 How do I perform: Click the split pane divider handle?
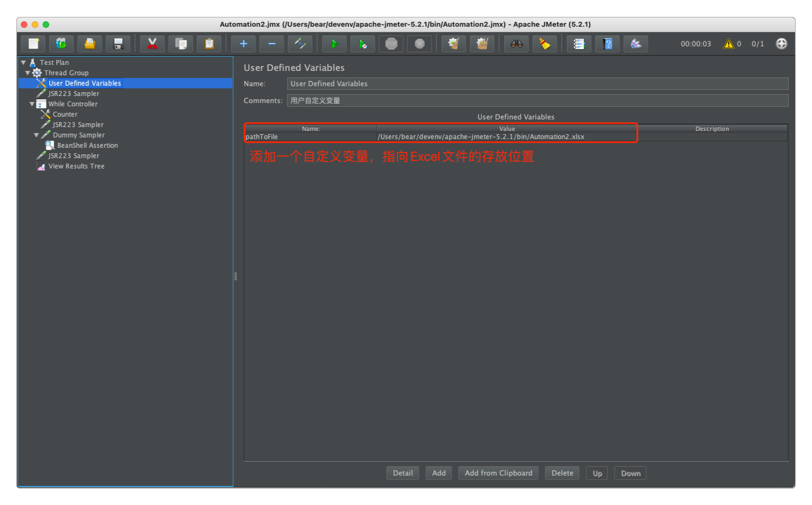pos(235,276)
